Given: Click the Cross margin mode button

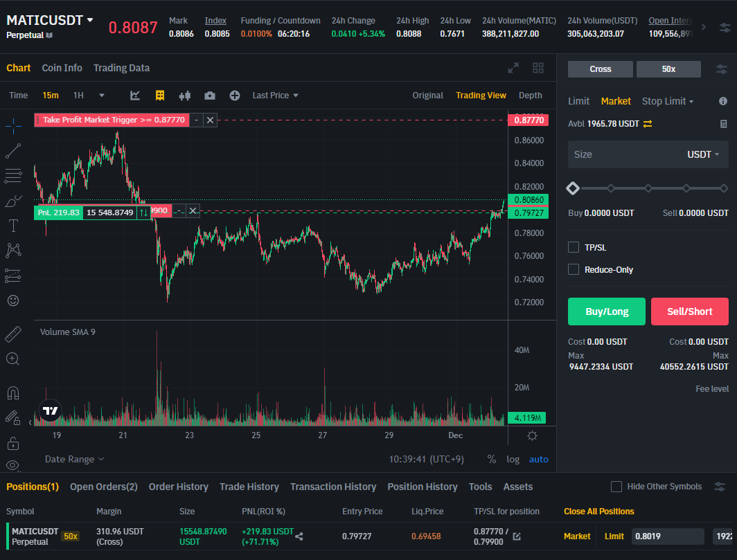Looking at the screenshot, I should click(601, 69).
